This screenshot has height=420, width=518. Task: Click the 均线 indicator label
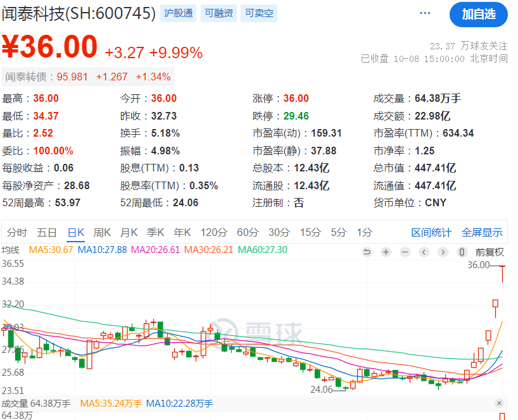point(11,250)
